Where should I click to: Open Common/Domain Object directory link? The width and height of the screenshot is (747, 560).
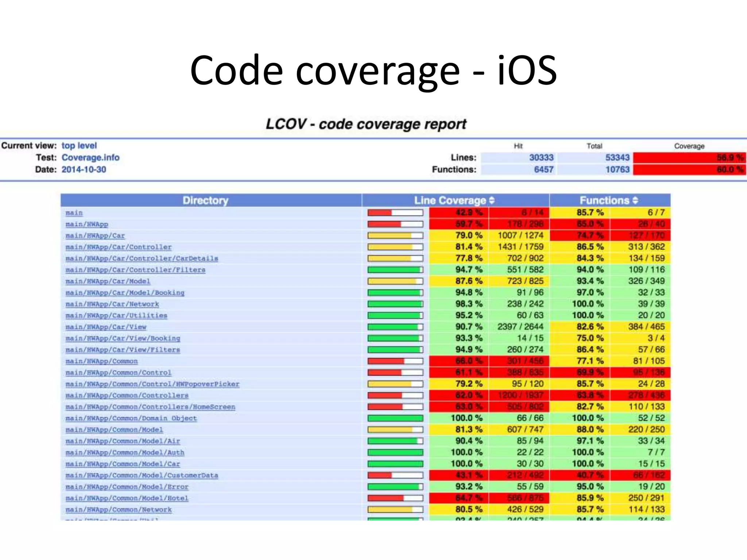131,418
